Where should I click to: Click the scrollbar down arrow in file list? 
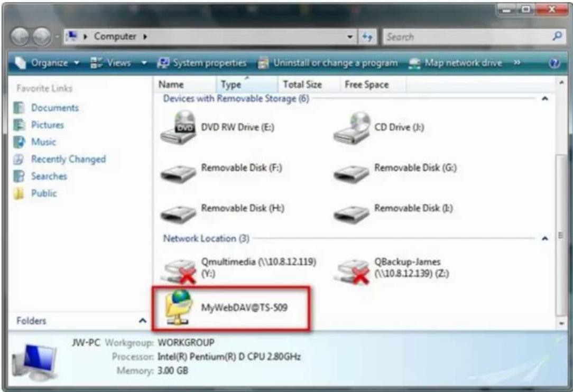[561, 323]
